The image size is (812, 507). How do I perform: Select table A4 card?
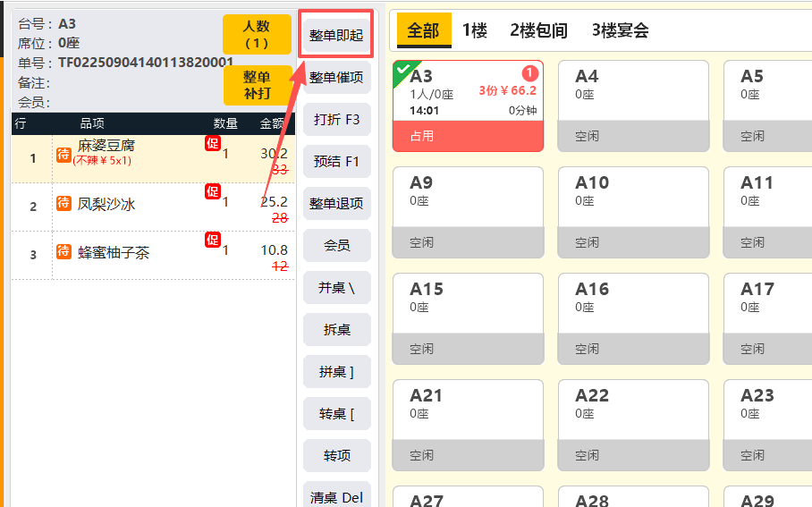tap(633, 106)
